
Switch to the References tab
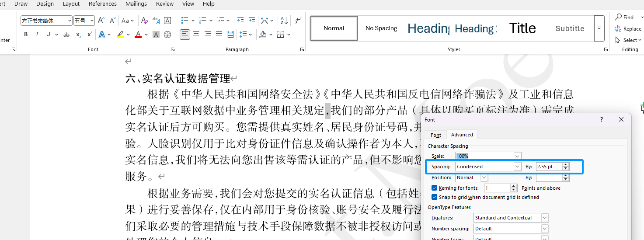103,3
